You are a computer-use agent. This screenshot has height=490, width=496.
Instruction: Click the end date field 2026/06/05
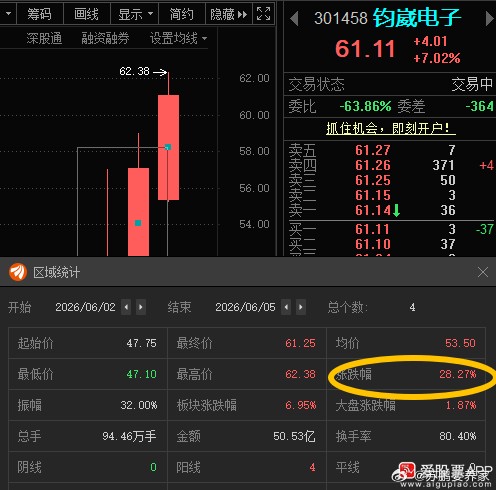pos(245,307)
